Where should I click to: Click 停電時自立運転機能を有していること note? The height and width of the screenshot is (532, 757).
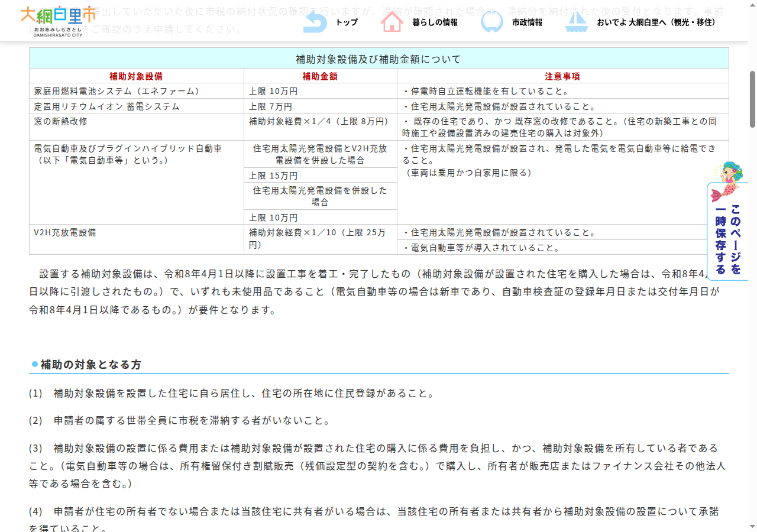[562, 91]
